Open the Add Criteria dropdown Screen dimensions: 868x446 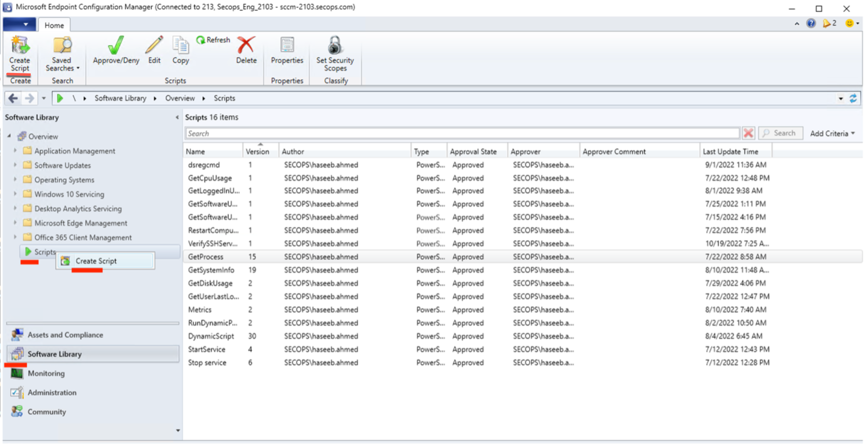[833, 133]
